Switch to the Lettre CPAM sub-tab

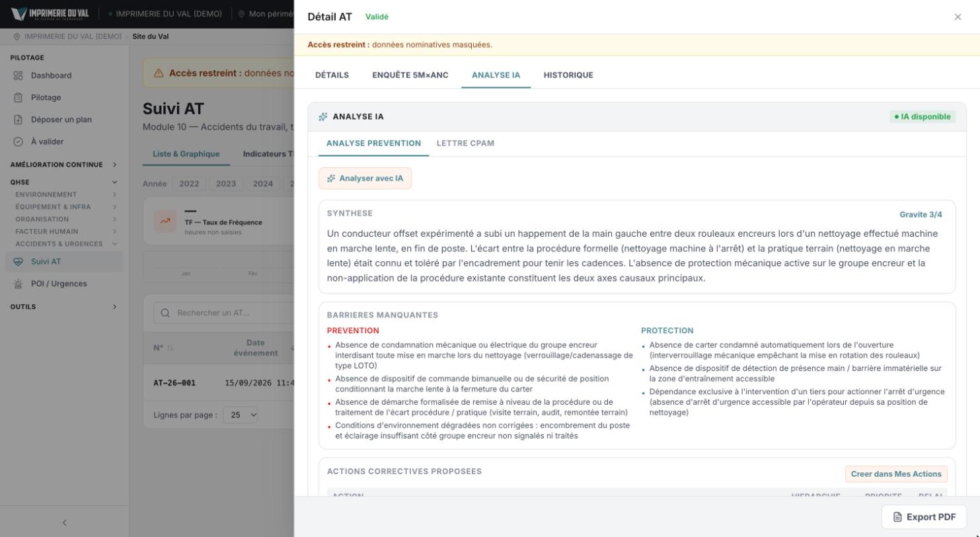(465, 144)
